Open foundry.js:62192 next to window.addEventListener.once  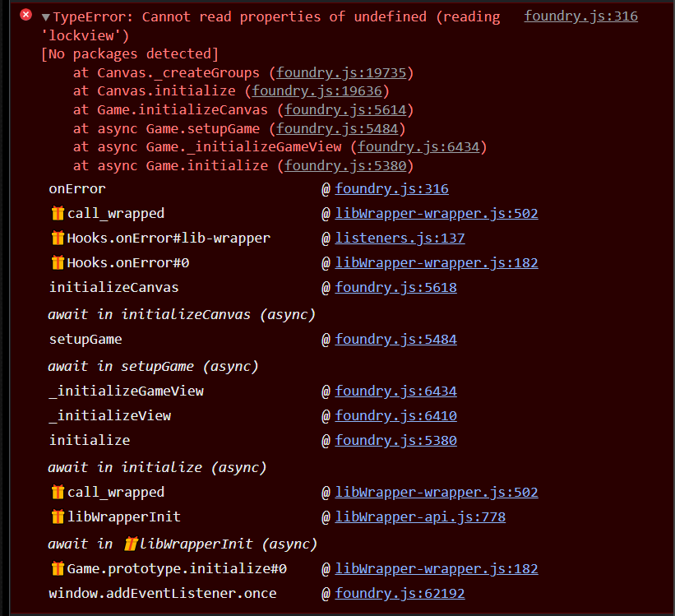tap(400, 592)
